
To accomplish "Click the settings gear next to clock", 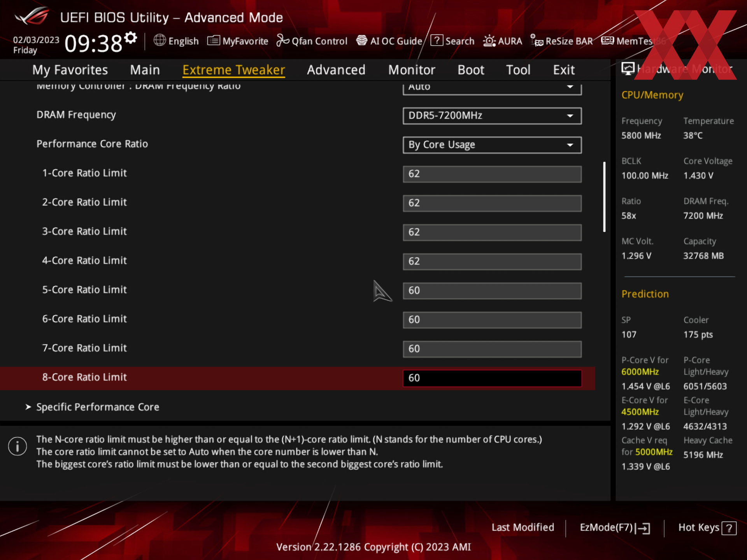I will click(131, 38).
